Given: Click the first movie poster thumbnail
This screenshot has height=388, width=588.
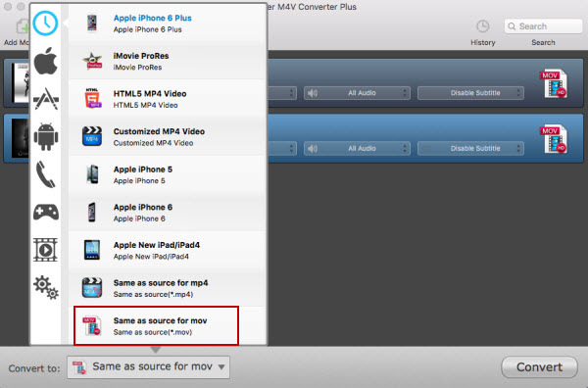Looking at the screenshot, I should [x=21, y=83].
